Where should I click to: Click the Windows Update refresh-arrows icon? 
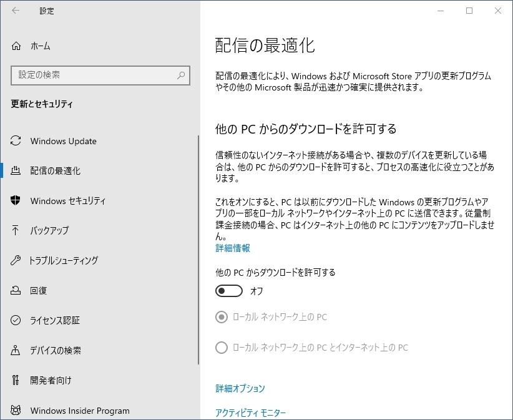point(16,140)
